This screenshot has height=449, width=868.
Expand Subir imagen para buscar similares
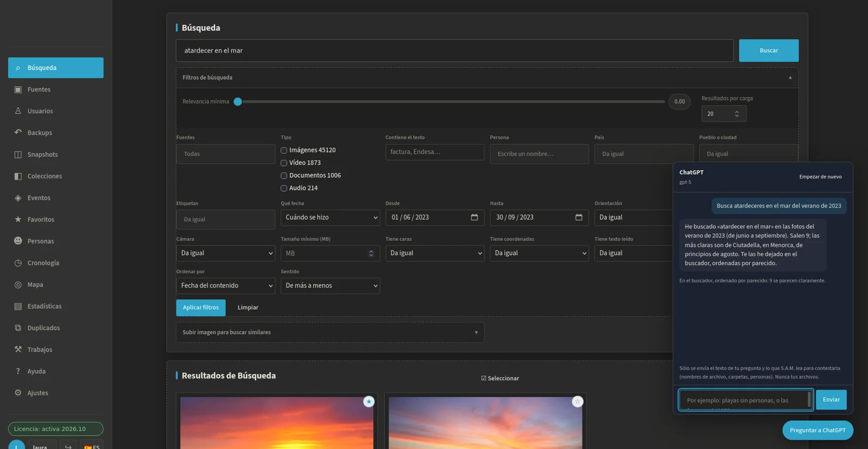pos(330,332)
